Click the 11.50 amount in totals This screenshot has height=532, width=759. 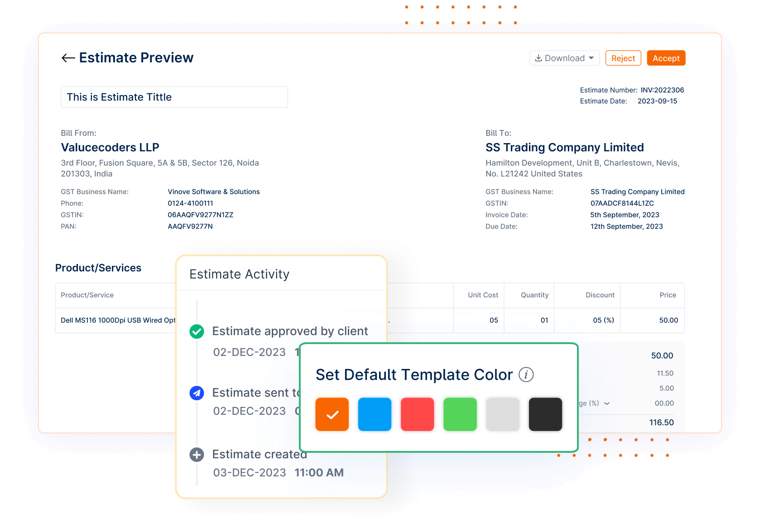[x=665, y=374]
